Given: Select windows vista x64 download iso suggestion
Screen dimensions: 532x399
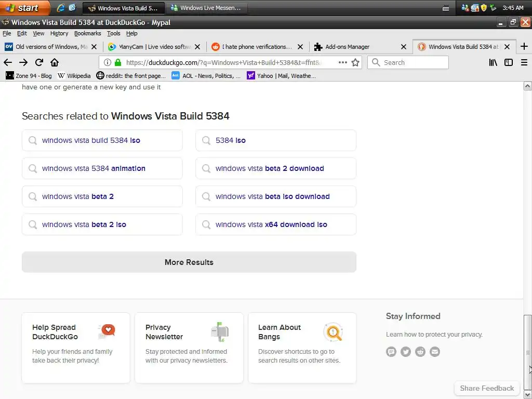Looking at the screenshot, I should pos(276,224).
